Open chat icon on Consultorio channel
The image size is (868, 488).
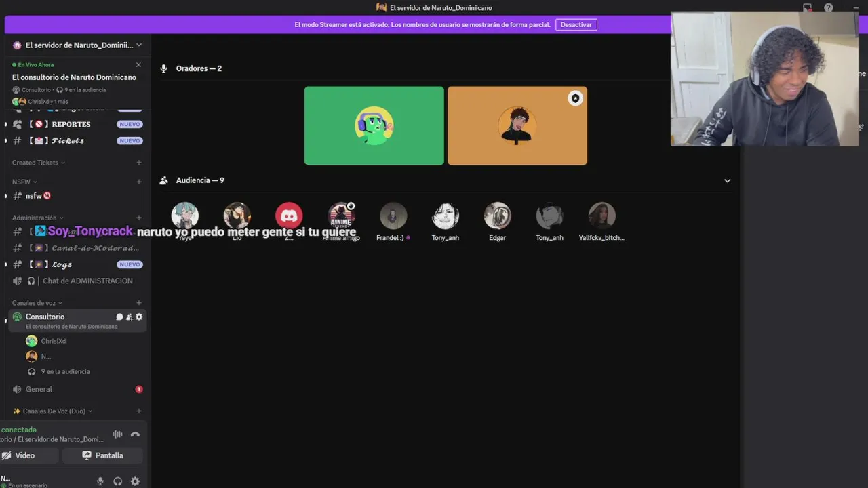[x=119, y=317]
